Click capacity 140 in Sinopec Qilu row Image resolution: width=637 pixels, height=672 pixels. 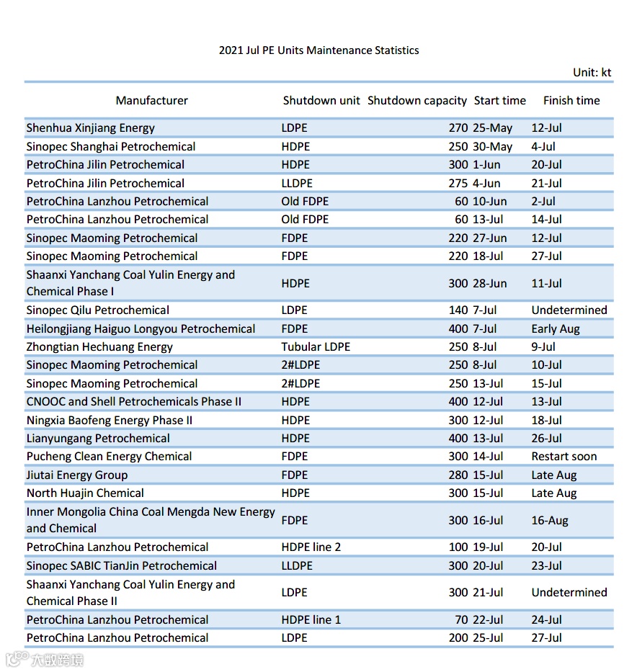point(458,310)
